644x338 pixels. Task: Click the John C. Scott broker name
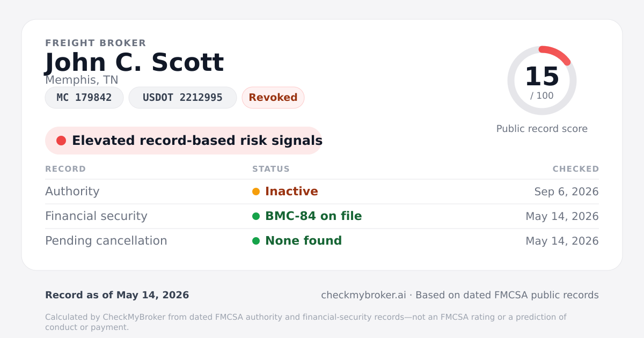[x=134, y=63]
